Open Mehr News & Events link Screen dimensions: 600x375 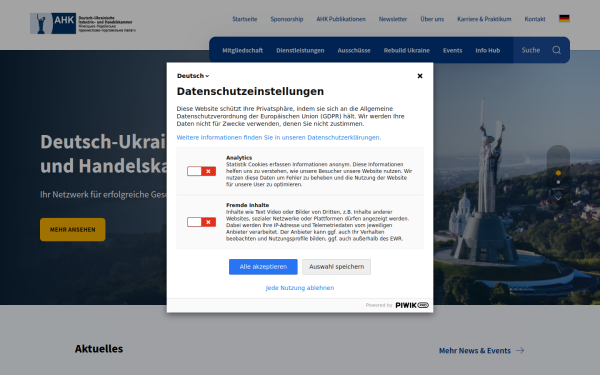pyautogui.click(x=481, y=351)
